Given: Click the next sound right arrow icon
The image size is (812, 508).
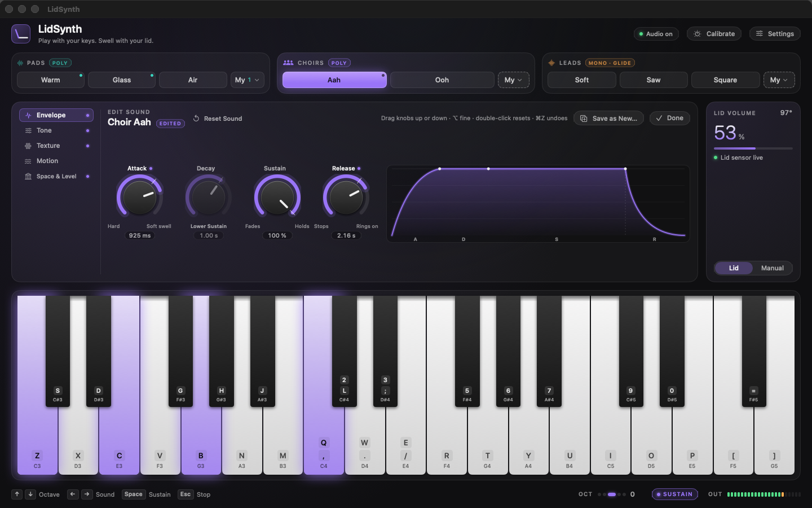Looking at the screenshot, I should 87,494.
